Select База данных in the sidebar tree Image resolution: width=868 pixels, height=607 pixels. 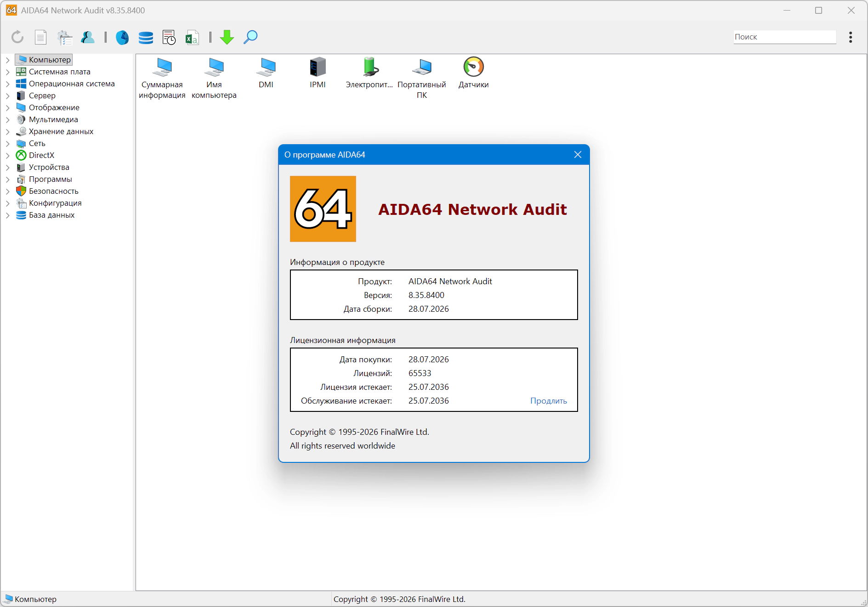point(51,215)
